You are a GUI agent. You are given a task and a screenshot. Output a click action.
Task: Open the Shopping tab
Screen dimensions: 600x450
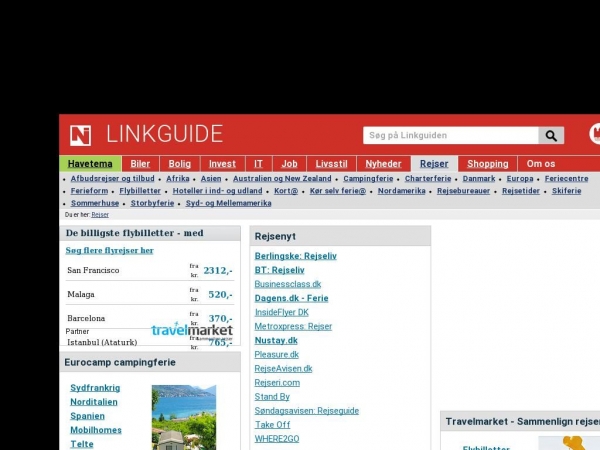point(488,164)
